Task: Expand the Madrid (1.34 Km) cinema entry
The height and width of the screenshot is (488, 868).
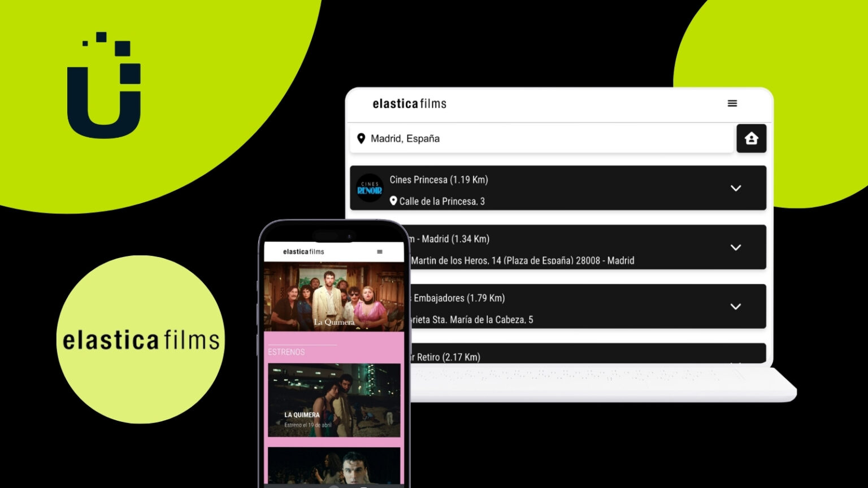Action: tap(735, 247)
